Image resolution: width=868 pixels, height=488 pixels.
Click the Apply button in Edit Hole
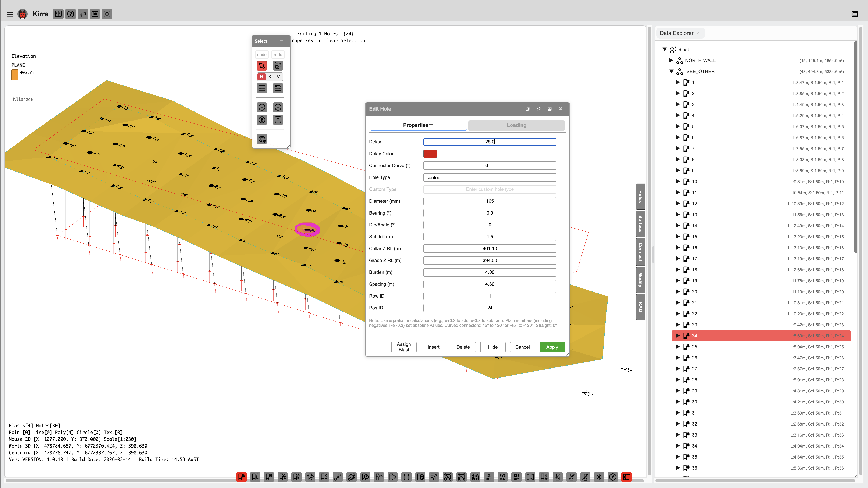552,347
